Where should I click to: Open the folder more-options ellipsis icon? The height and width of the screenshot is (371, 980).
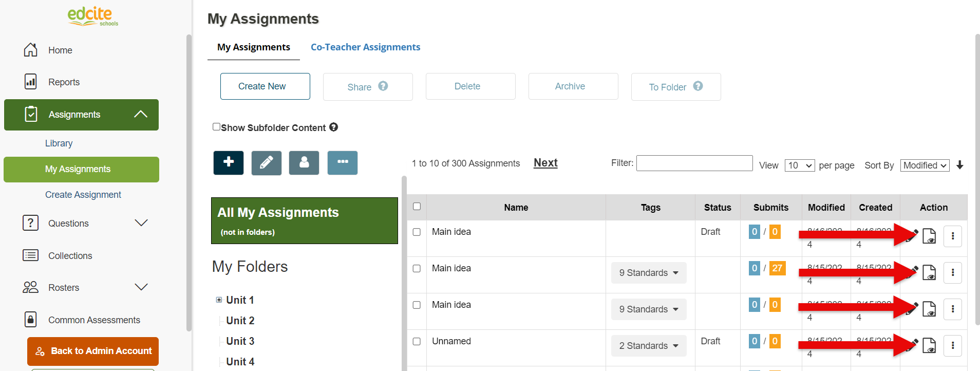click(x=342, y=163)
